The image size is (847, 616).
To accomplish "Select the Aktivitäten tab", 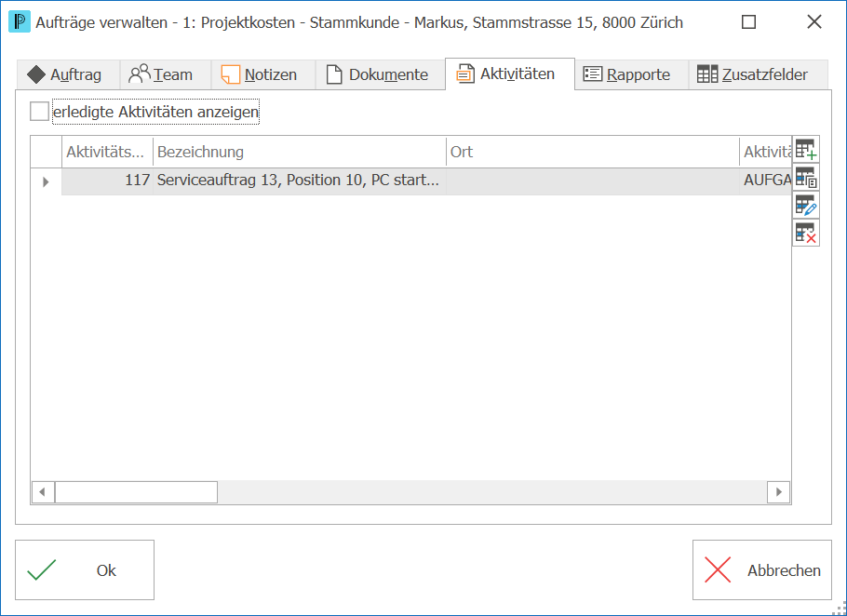I will 510,74.
